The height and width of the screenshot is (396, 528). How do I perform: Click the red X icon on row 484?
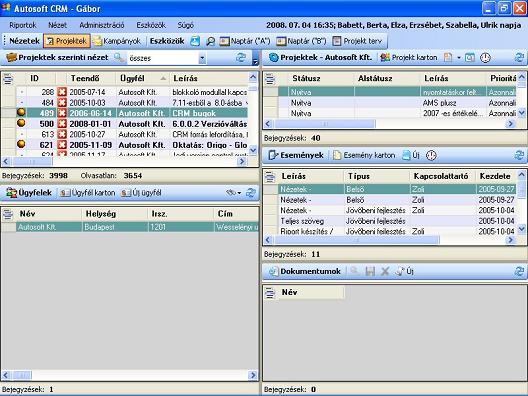click(x=62, y=103)
